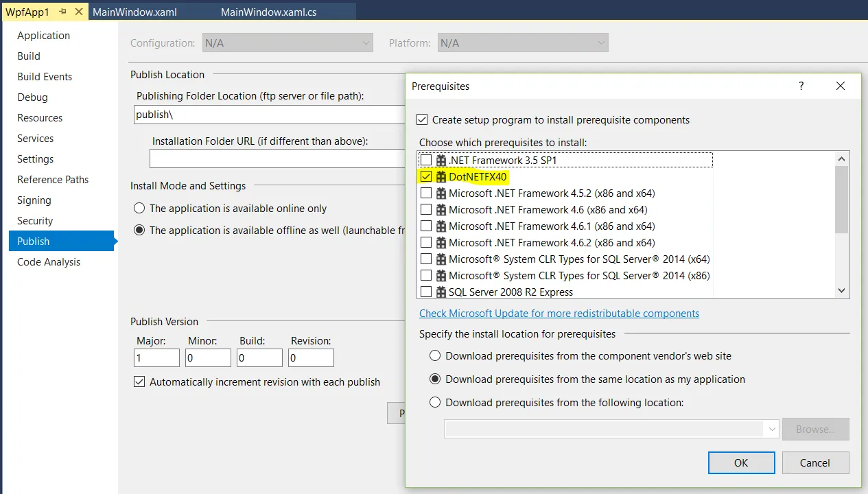Viewport: 868px width, 494px height.
Task: Check Microsoft .NET Framework 4.6.1 prerequisite
Action: (x=426, y=226)
